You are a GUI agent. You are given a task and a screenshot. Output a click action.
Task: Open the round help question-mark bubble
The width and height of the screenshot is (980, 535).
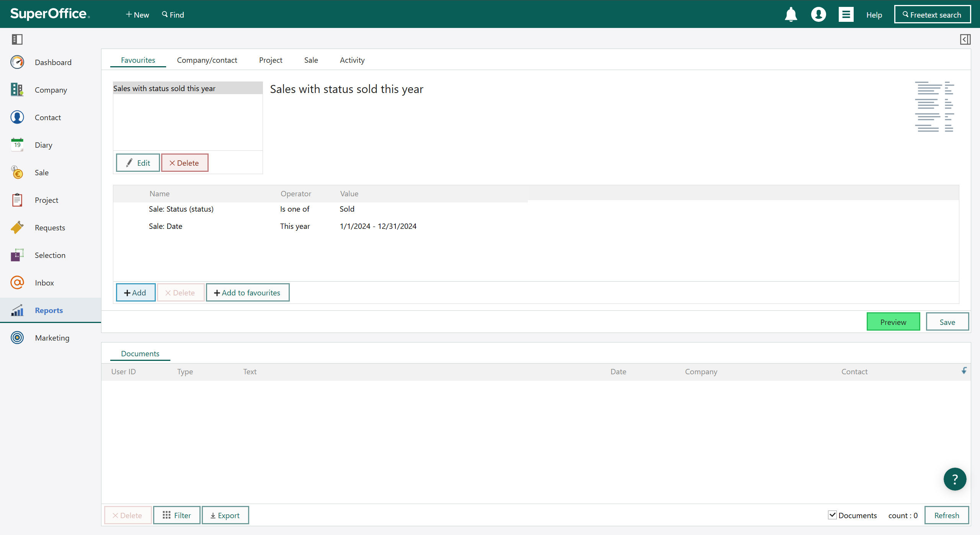[x=955, y=479]
